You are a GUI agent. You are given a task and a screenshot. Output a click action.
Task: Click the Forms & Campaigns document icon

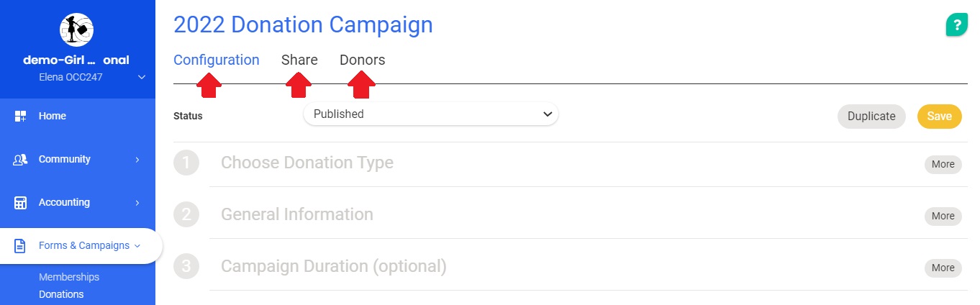pyautogui.click(x=20, y=246)
